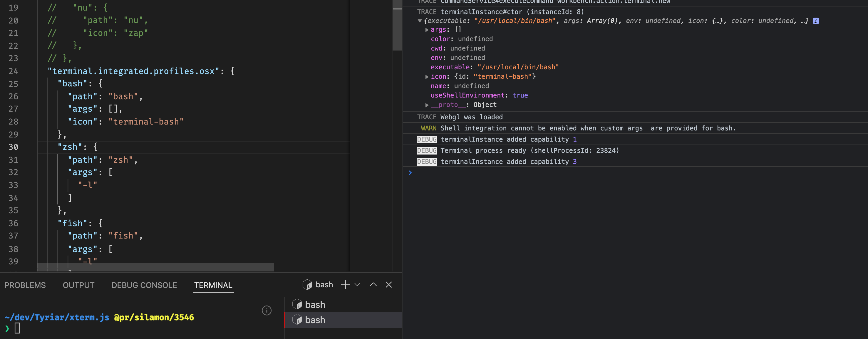Expand the args array in the log
Screen dimensions: 868x339
tap(426, 30)
